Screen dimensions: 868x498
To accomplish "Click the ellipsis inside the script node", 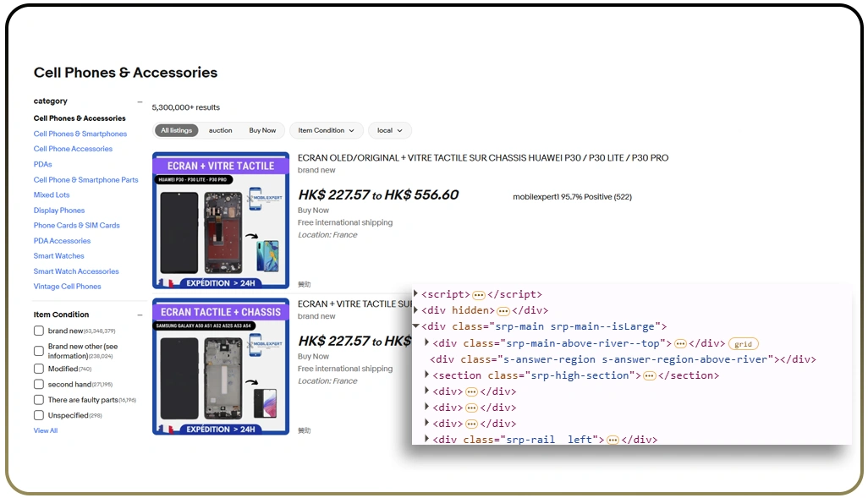I will 479,295.
